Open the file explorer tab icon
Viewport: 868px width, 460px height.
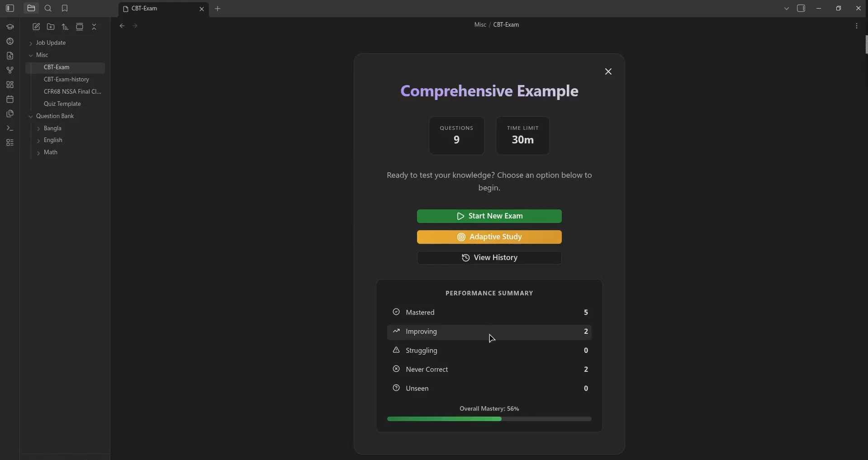[x=31, y=8]
